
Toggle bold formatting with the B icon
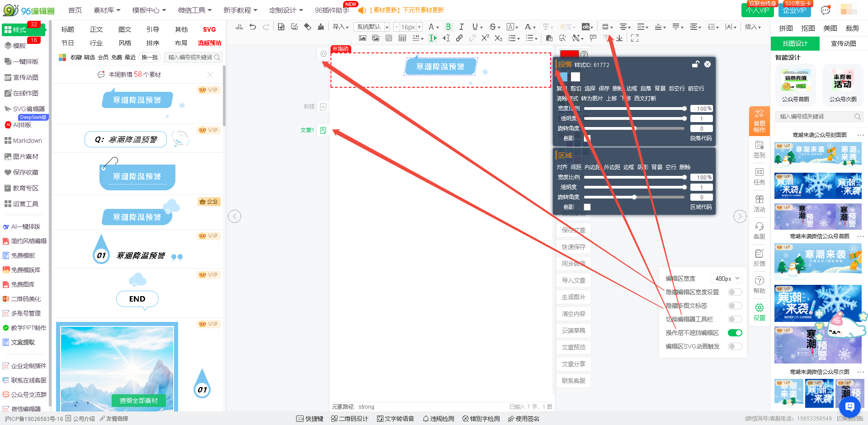pos(448,27)
